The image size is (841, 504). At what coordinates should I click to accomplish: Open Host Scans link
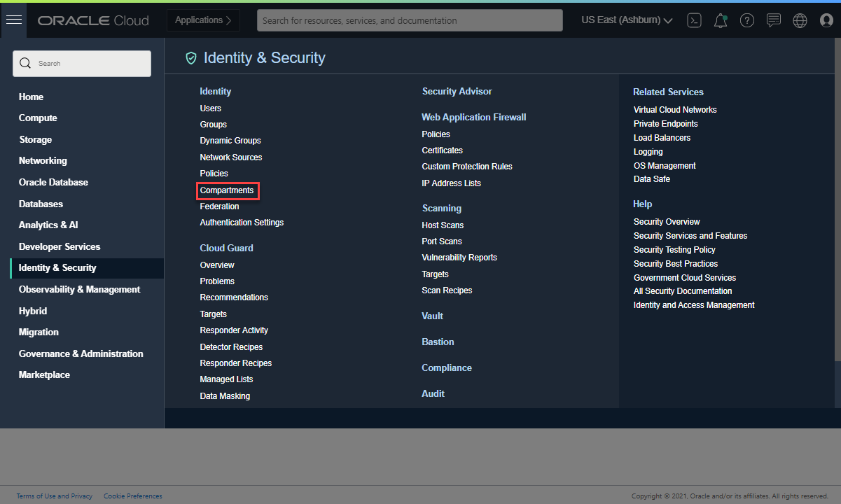pos(443,225)
